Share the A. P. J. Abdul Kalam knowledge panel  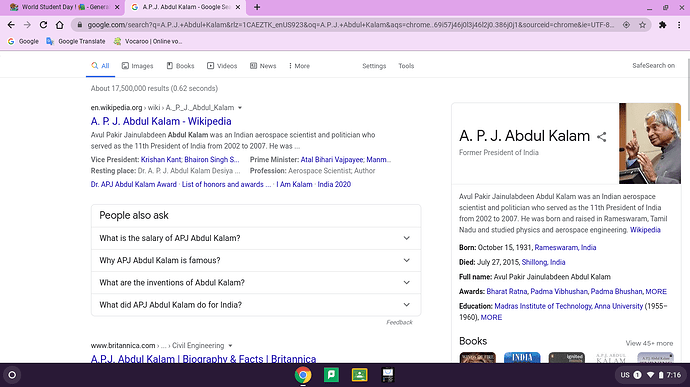coord(602,137)
